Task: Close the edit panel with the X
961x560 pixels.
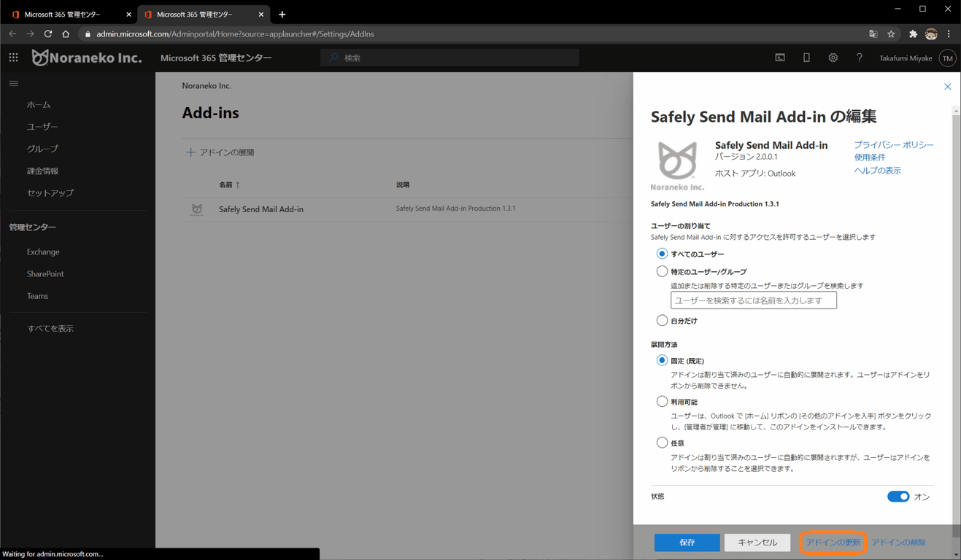Action: [x=947, y=87]
